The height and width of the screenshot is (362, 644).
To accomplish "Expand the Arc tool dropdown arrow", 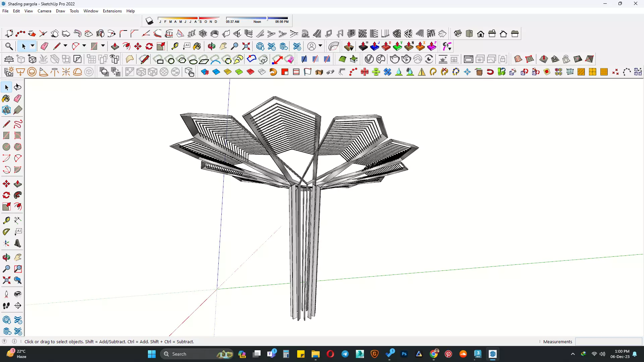I will pyautogui.click(x=84, y=46).
